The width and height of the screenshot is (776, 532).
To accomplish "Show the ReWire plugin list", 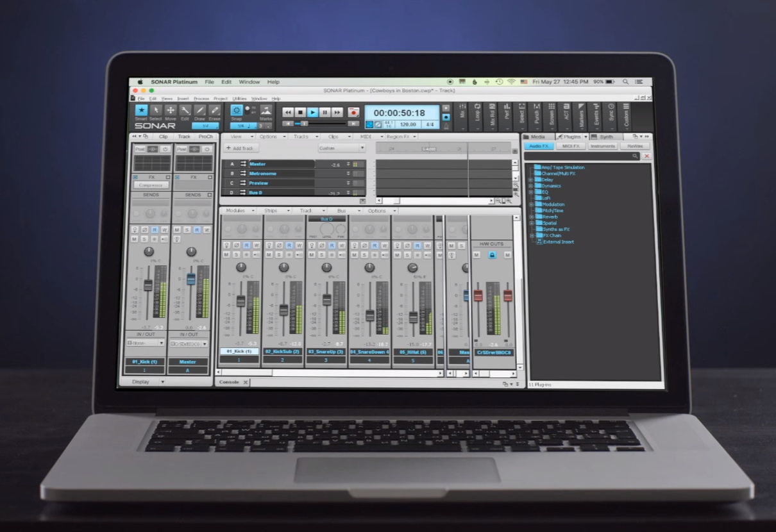I will pyautogui.click(x=634, y=146).
